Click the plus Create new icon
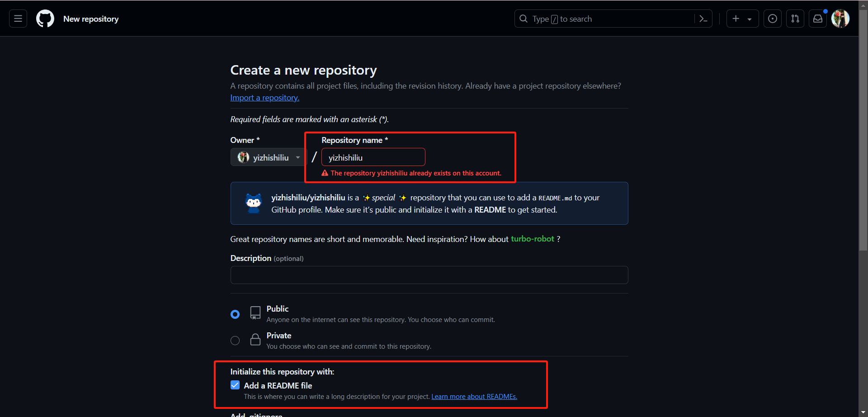Viewport: 868px width, 417px height. [736, 19]
